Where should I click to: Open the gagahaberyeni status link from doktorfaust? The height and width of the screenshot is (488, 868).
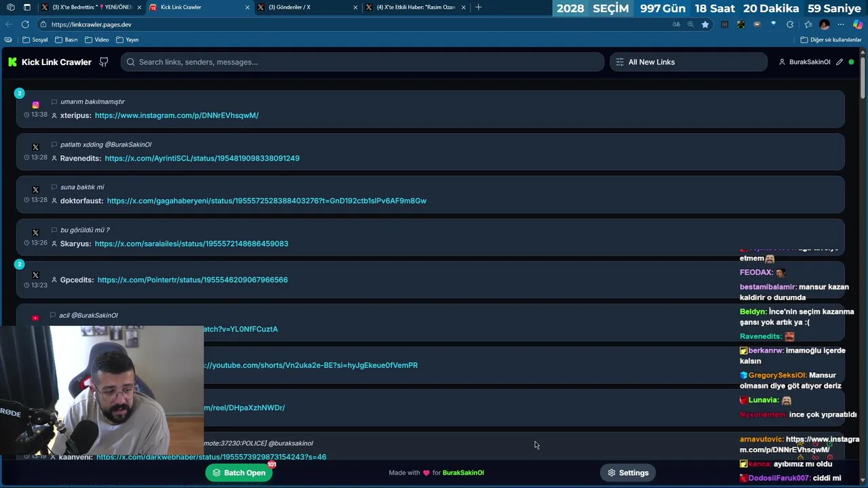point(267,201)
